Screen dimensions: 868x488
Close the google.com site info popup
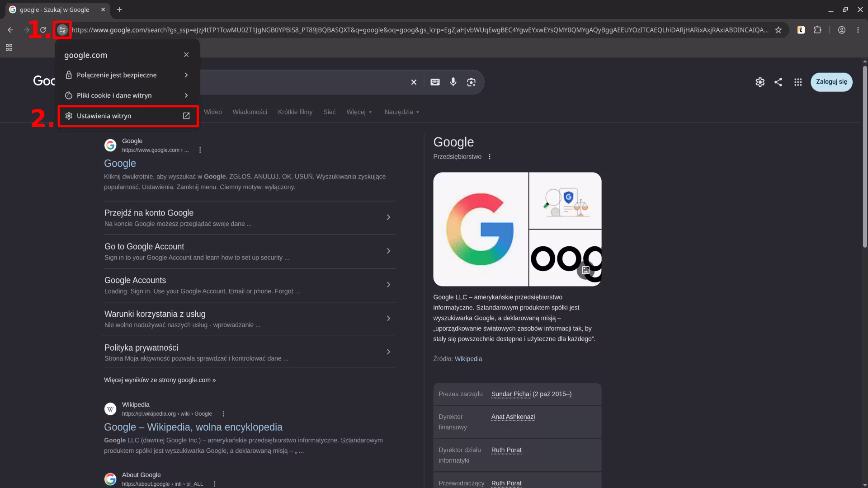[186, 55]
